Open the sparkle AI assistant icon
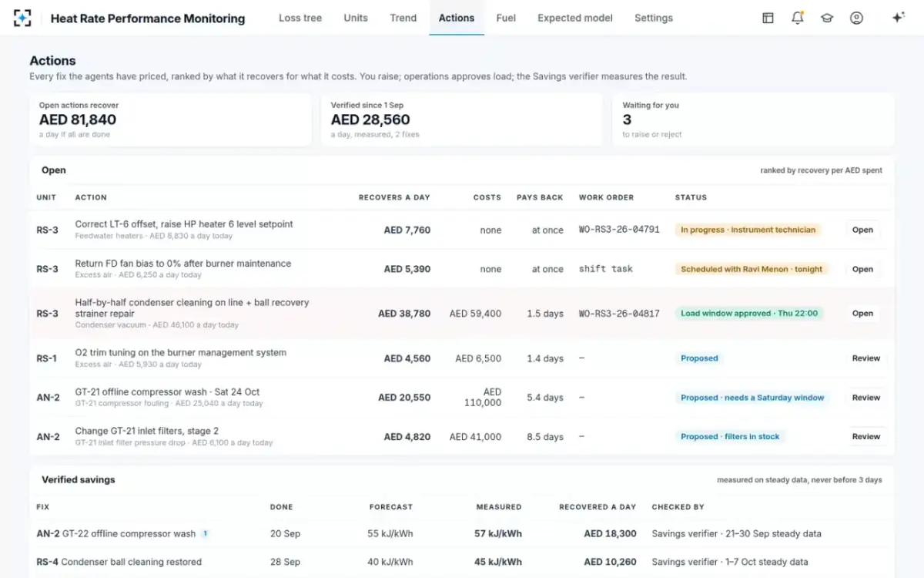924x578 pixels. click(898, 18)
